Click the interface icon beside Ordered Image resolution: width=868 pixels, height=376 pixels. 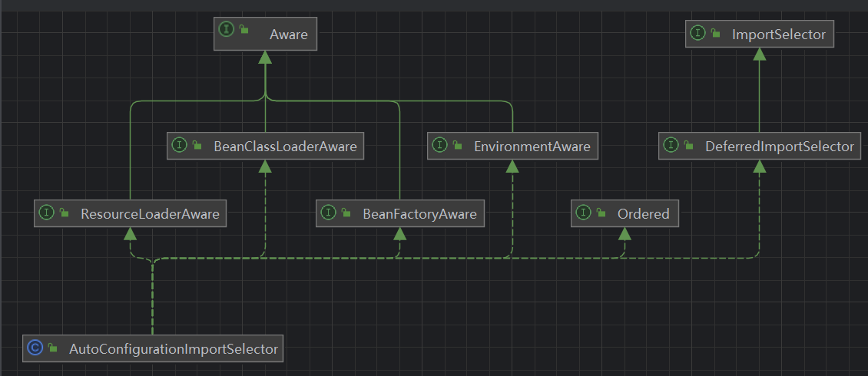[x=584, y=213]
